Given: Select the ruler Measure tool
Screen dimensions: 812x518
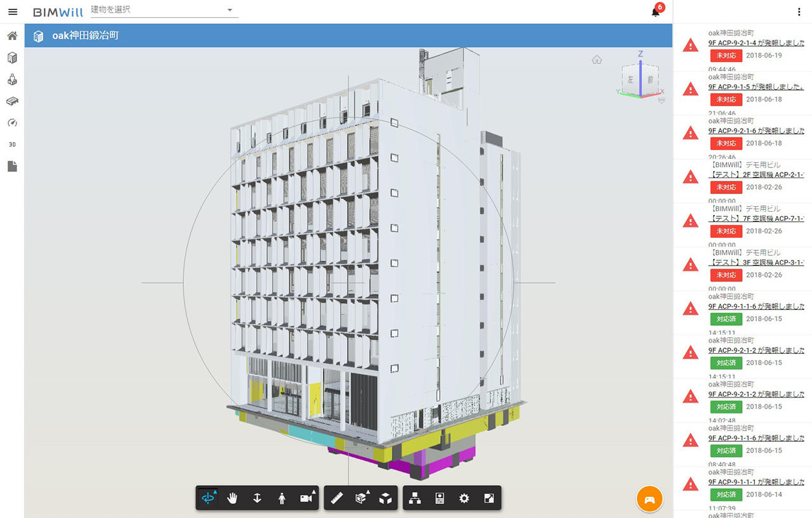Looking at the screenshot, I should click(x=337, y=498).
